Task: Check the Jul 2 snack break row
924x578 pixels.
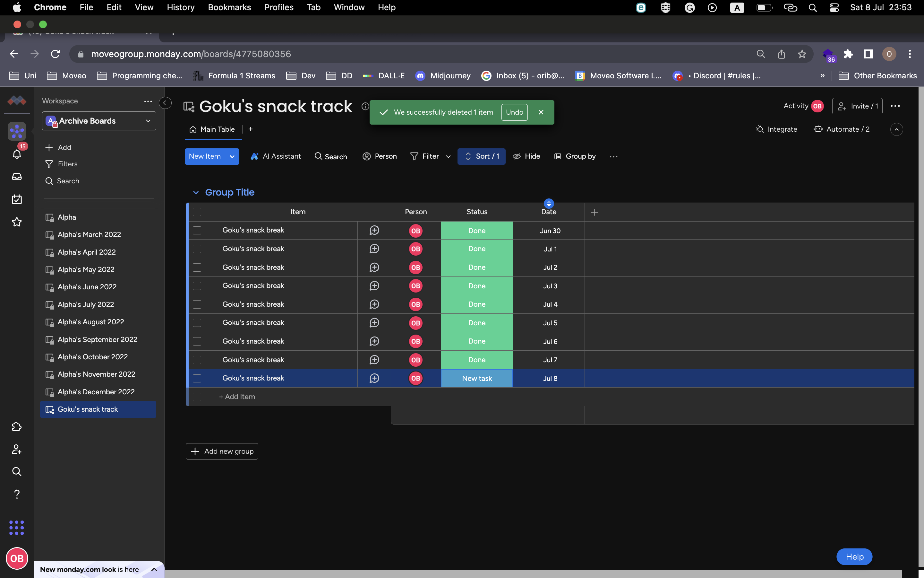Action: click(197, 267)
